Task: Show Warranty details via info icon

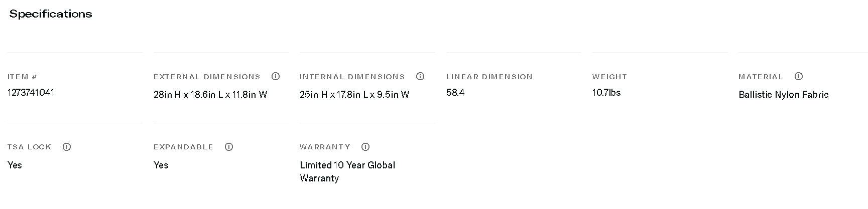Action: point(365,147)
